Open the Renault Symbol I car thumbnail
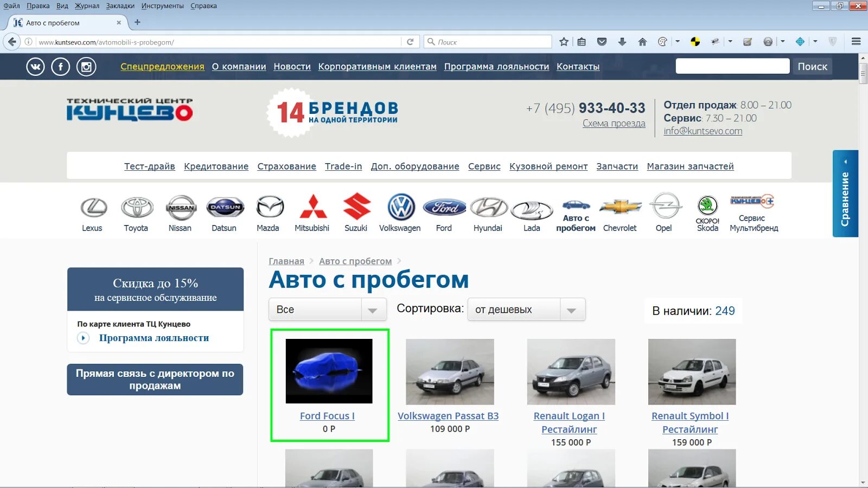Image resolution: width=868 pixels, height=488 pixels. coord(692,371)
